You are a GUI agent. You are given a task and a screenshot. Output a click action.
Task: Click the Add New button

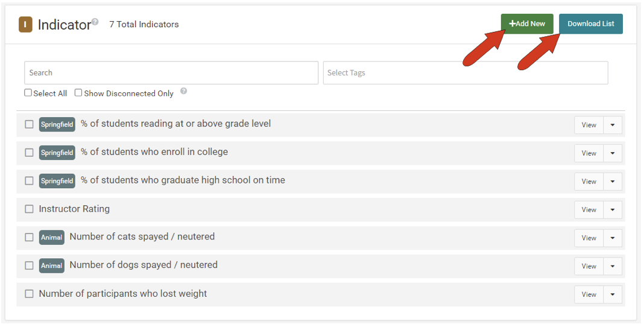(527, 24)
